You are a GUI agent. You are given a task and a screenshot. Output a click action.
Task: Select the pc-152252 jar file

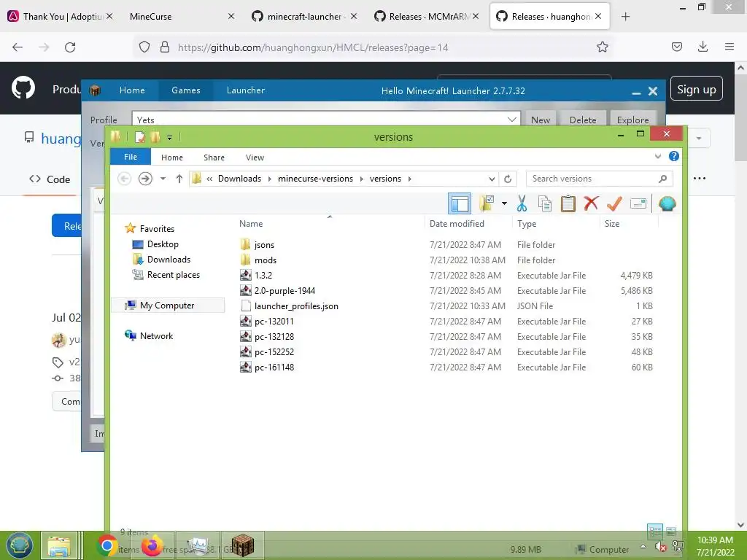click(x=274, y=352)
